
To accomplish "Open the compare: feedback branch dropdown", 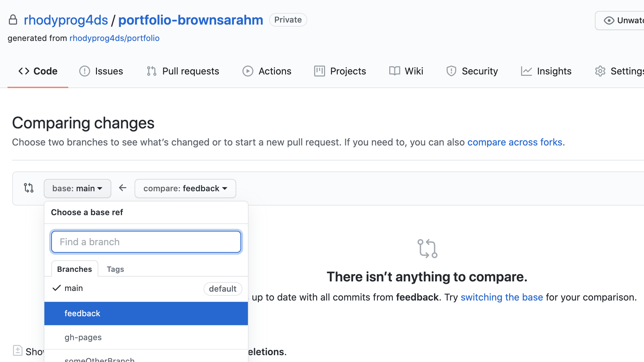I will point(185,188).
